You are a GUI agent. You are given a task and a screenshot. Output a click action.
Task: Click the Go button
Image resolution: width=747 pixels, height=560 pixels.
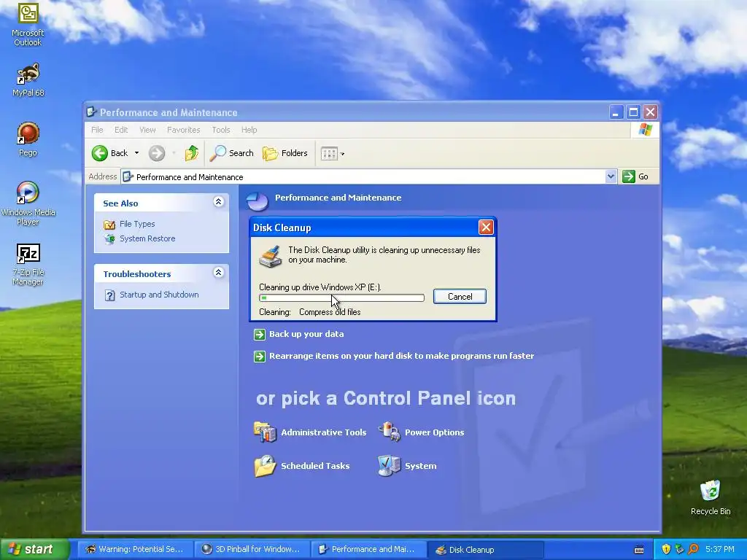pyautogui.click(x=635, y=176)
